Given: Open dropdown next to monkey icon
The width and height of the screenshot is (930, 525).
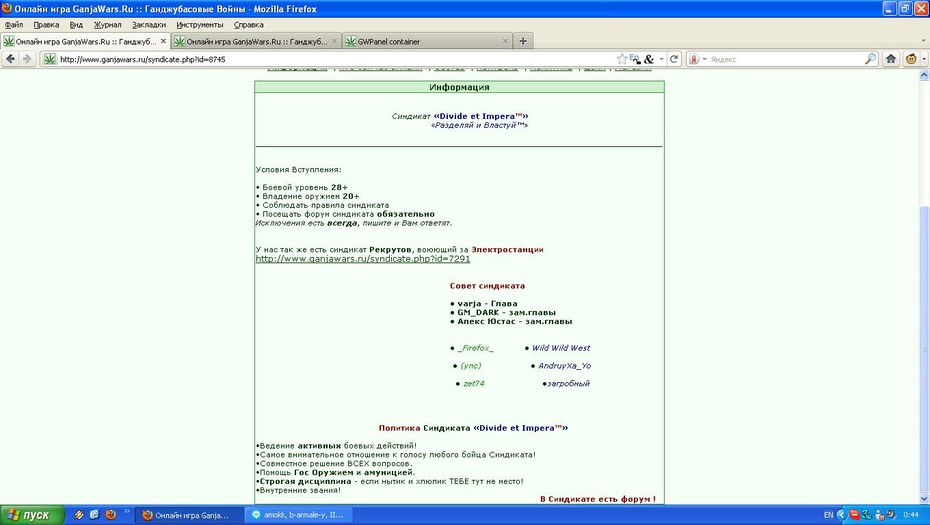Looking at the screenshot, I should 923,59.
